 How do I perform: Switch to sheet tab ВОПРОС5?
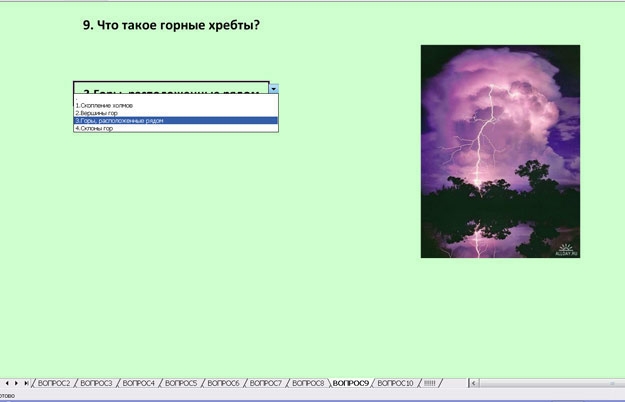tap(181, 383)
